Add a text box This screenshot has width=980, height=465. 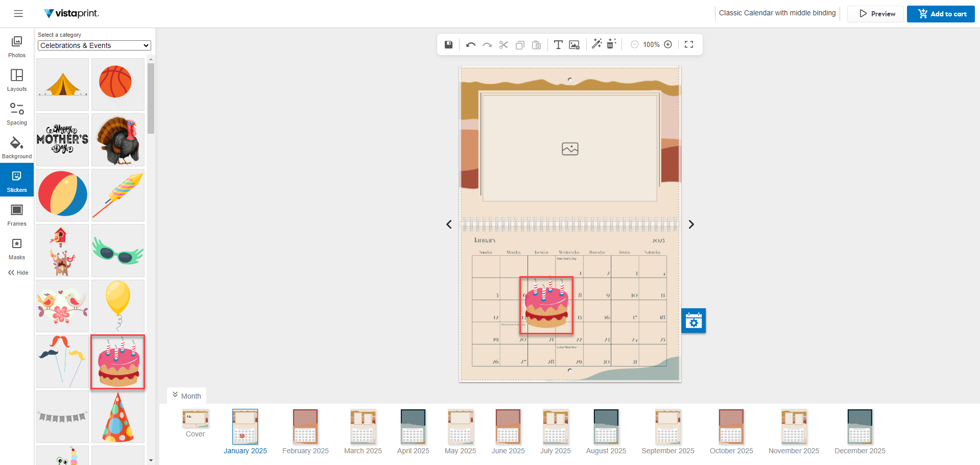coord(558,44)
